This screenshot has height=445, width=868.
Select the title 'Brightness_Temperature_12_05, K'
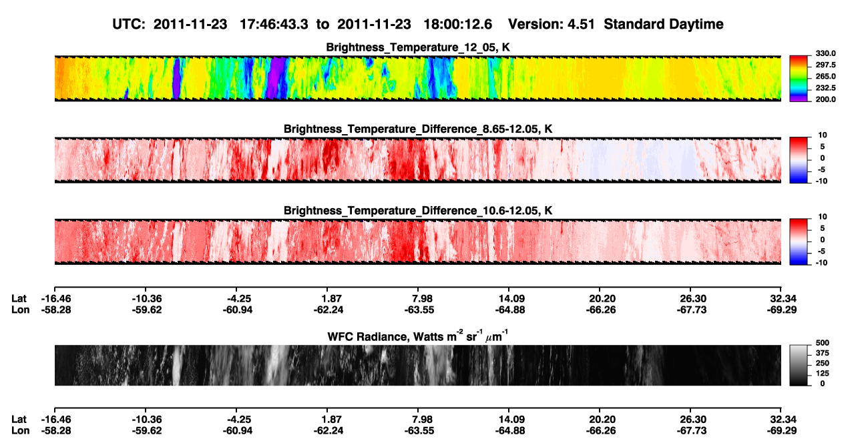coord(418,47)
